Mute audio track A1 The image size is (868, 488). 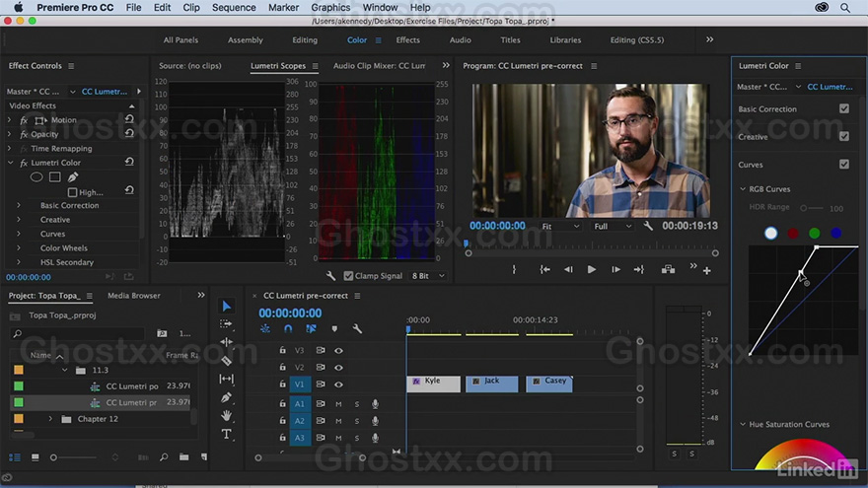(338, 404)
